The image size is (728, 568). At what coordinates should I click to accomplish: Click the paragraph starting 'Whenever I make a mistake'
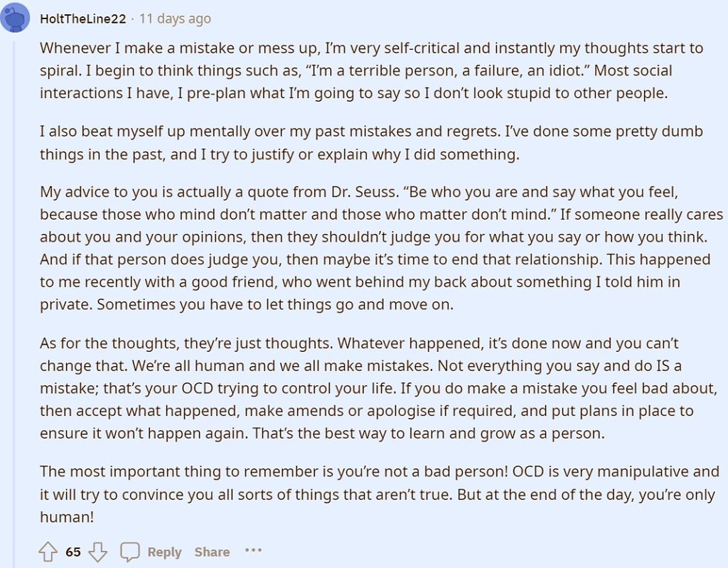click(371, 70)
